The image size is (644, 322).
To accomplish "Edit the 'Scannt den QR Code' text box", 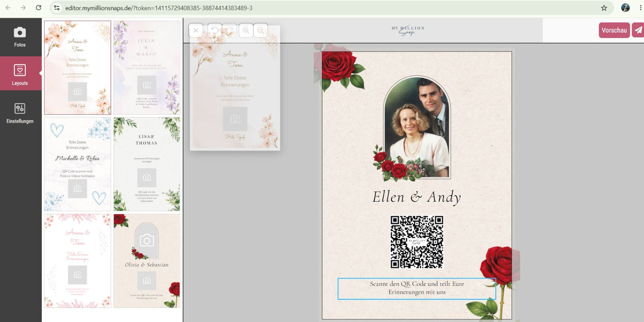I will 416,288.
